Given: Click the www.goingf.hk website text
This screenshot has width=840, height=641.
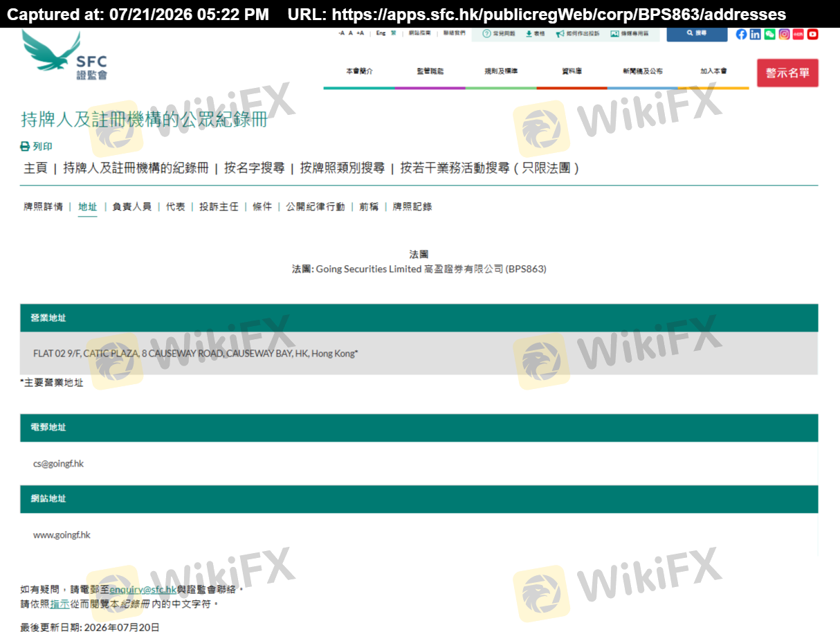Looking at the screenshot, I should tap(62, 534).
